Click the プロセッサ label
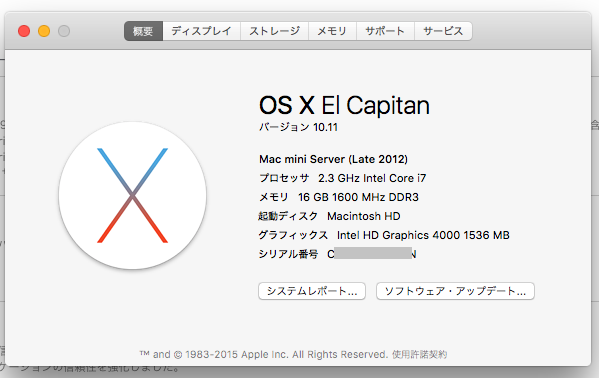 coord(284,178)
